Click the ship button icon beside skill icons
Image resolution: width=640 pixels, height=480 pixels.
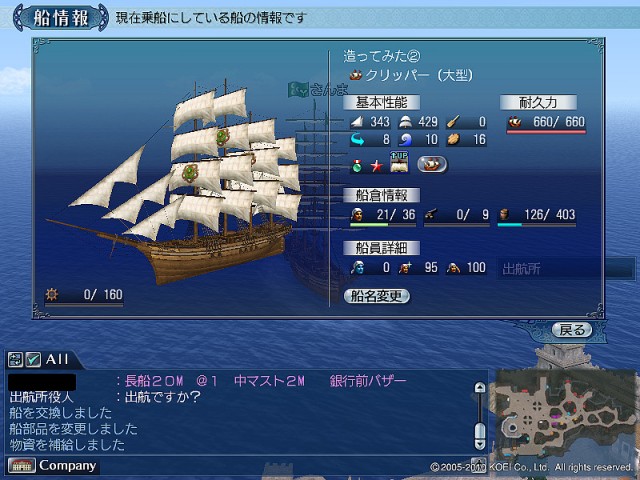432,164
